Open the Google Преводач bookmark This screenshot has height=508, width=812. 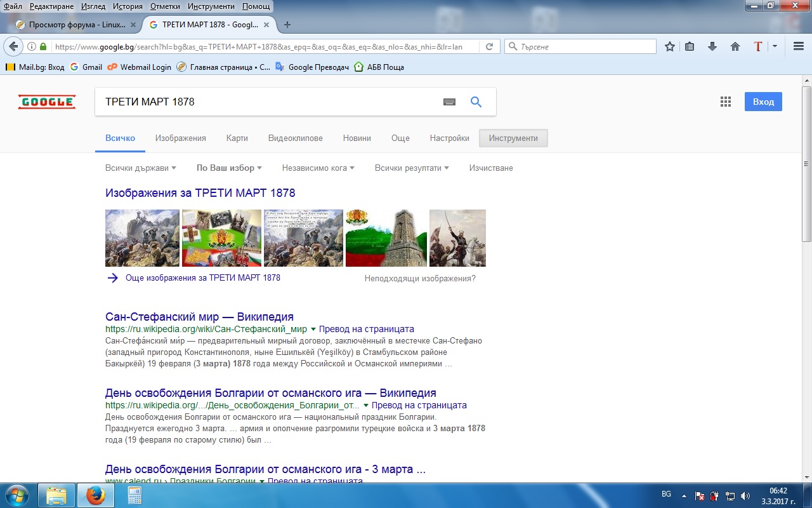coord(312,67)
